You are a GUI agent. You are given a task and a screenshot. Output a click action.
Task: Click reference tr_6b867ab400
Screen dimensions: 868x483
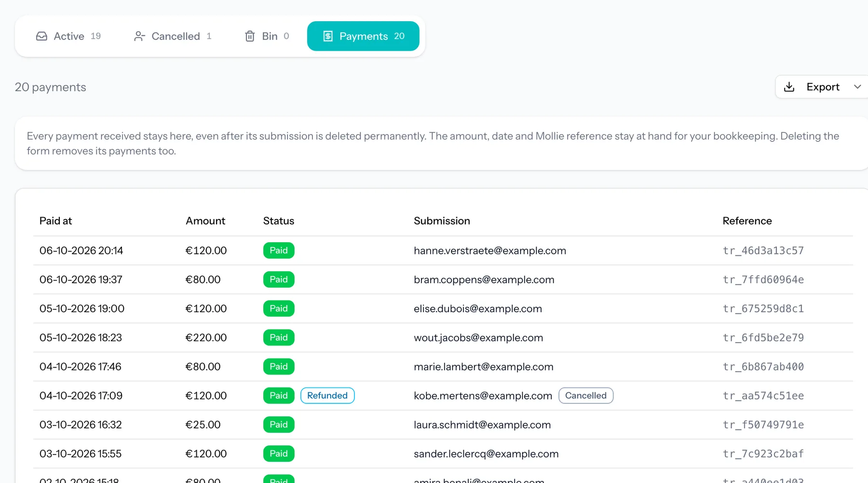tap(763, 367)
